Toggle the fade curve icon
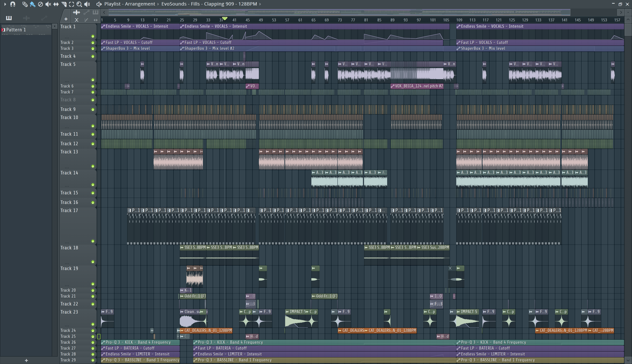632x364 pixels. pos(86,20)
